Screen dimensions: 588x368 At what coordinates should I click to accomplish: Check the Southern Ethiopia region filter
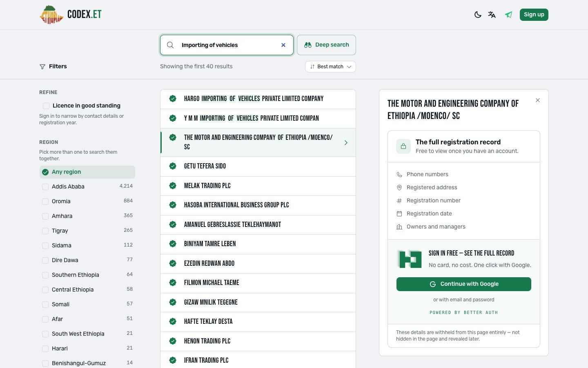pos(45,275)
